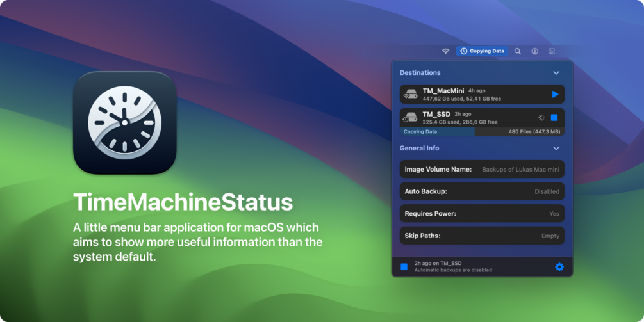Click '2h ago' next to TM_SSD name
644x322 pixels.
[463, 114]
